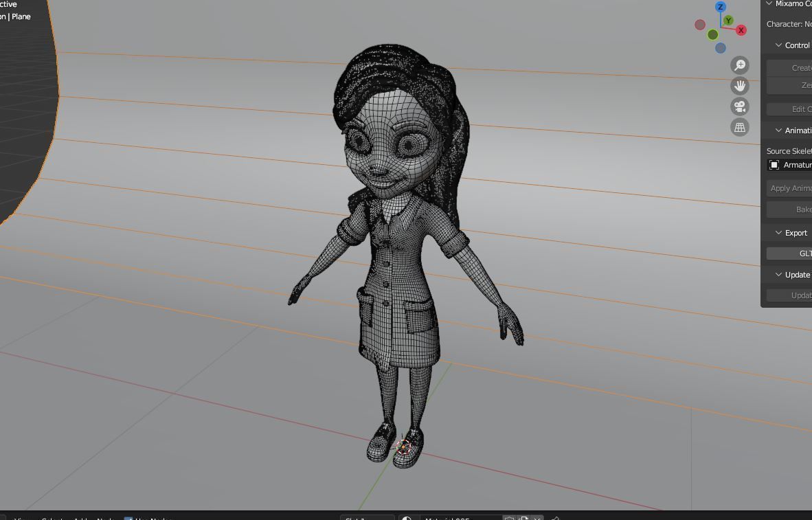
Task: Collapse the Export section
Action: point(778,233)
